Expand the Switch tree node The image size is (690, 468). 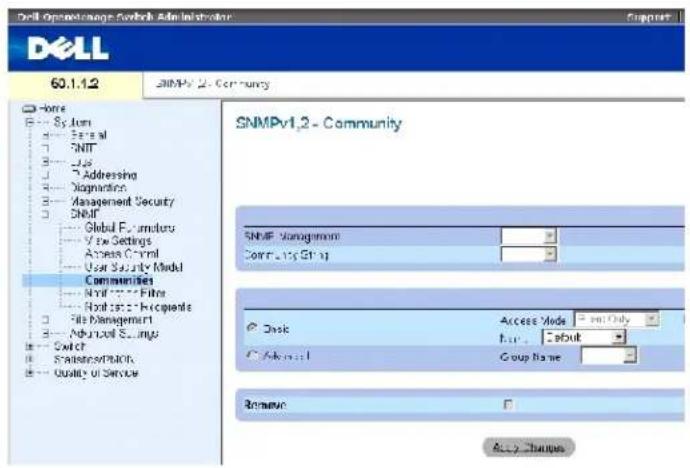(29, 347)
